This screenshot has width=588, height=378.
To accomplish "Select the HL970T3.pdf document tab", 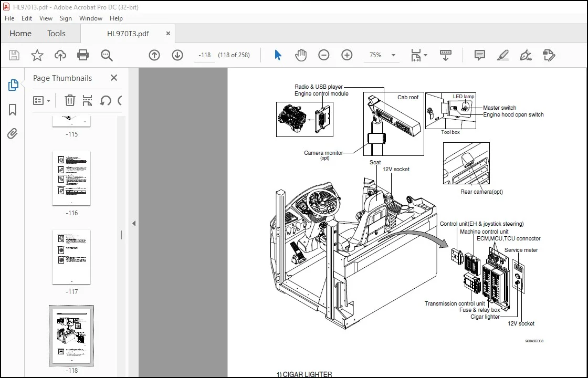I will pyautogui.click(x=128, y=34).
